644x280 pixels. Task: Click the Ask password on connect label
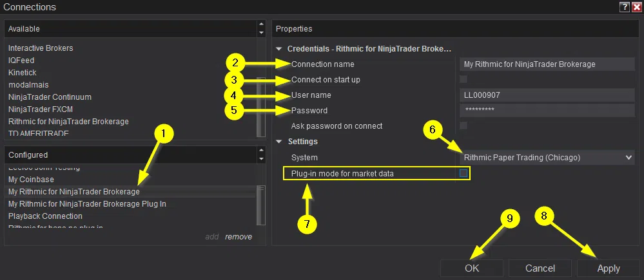coord(337,126)
